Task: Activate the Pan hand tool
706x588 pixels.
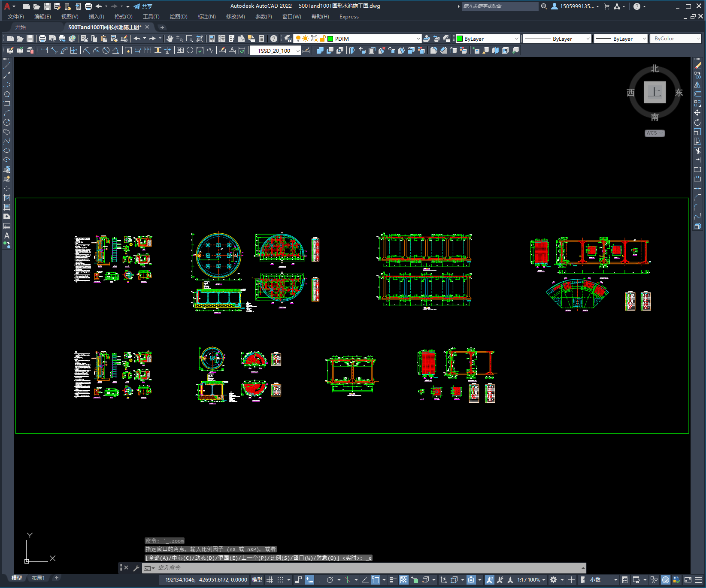Action: pyautogui.click(x=170, y=39)
